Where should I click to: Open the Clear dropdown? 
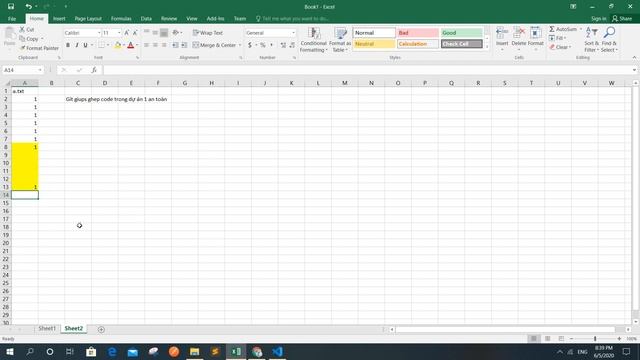[x=560, y=47]
